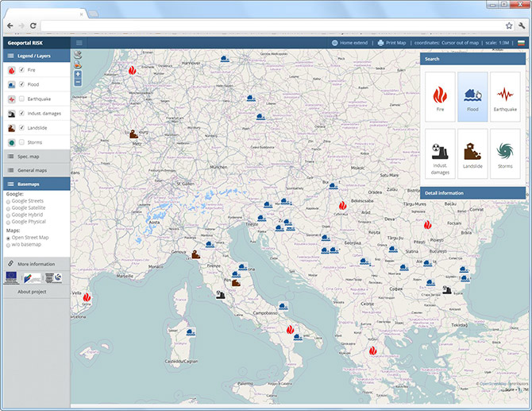
Task: Click the Landslide legend icon
Action: [x=12, y=128]
